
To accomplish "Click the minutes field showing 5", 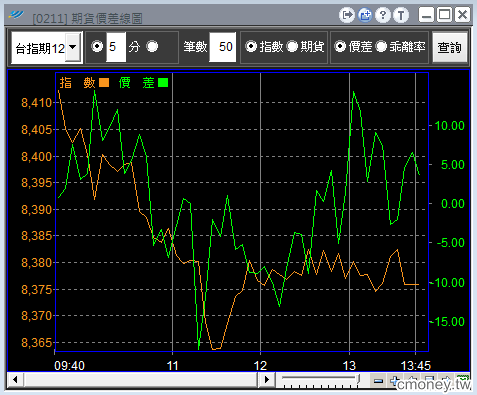I will pos(116,47).
